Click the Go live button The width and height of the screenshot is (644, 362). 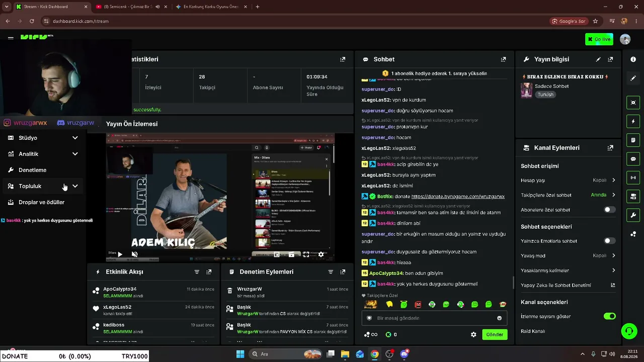[x=599, y=39]
